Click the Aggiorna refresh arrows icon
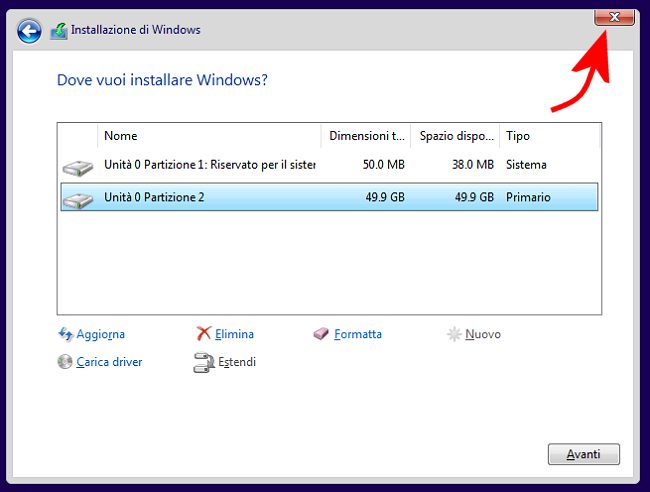 65,334
